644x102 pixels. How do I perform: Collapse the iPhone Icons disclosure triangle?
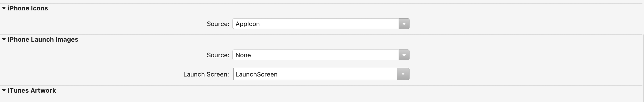(x=4, y=8)
